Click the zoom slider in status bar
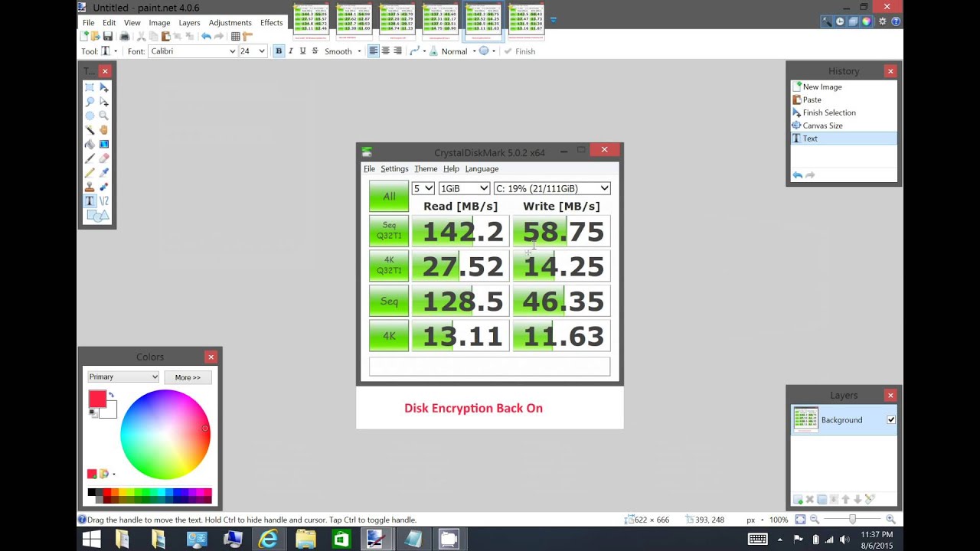The image size is (980, 551). coord(852,520)
